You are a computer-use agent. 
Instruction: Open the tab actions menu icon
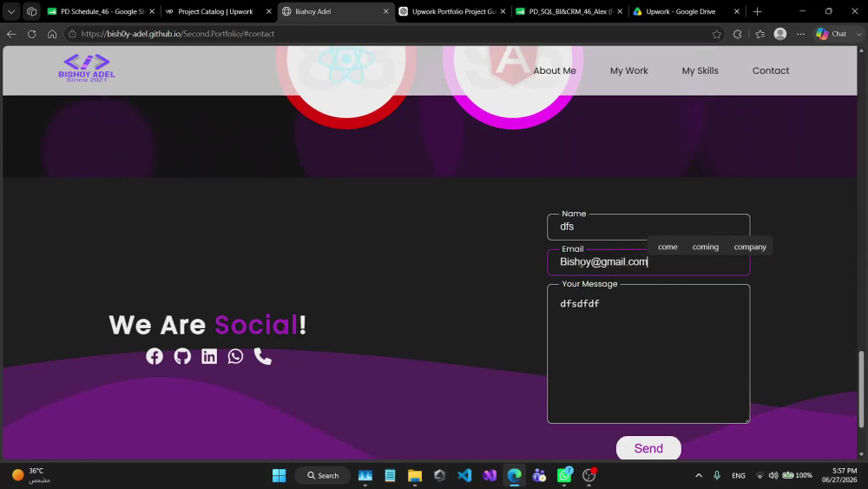(x=11, y=11)
